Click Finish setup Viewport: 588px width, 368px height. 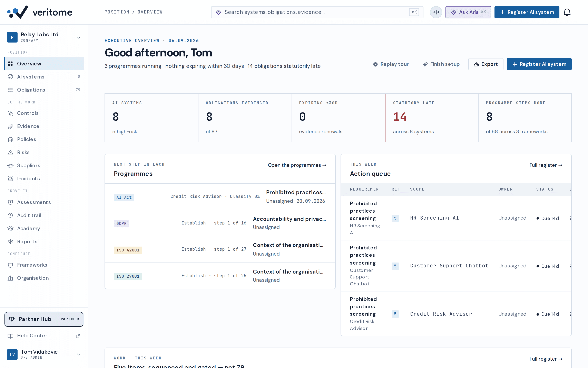pos(441,64)
